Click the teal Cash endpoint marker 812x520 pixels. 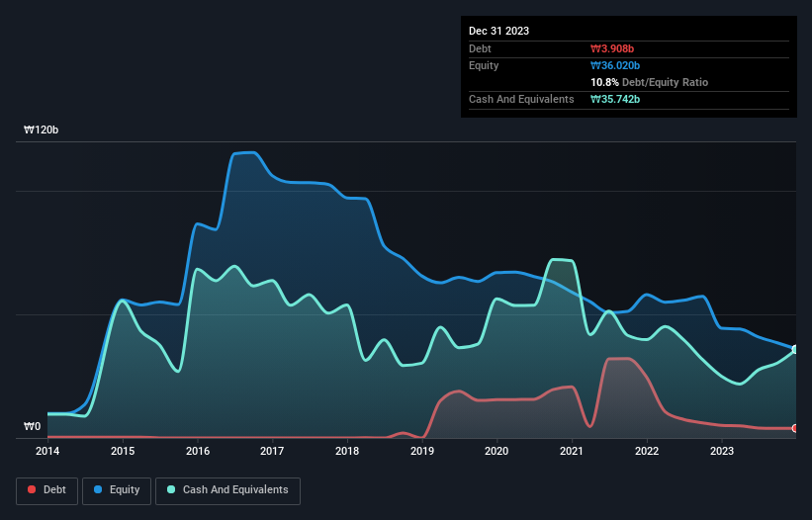click(795, 350)
